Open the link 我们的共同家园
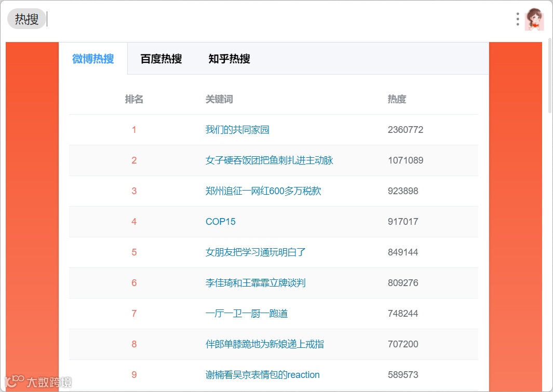 (237, 130)
